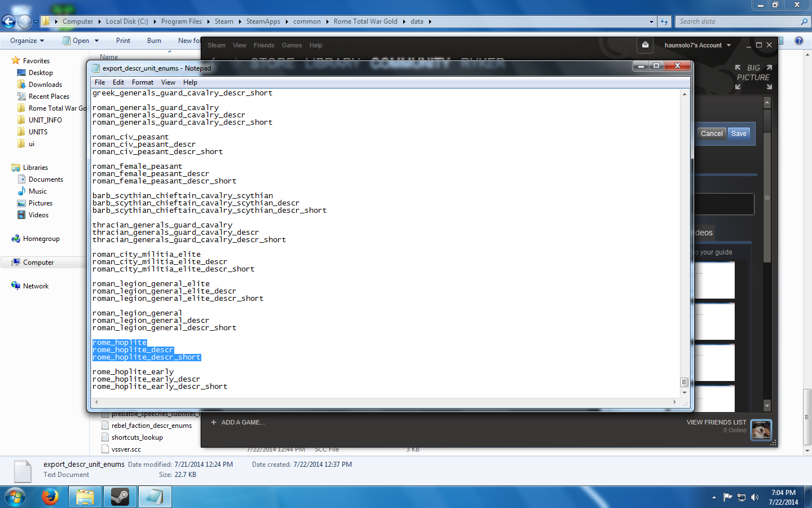Switch to Windows Explorer taskbar icon

pos(85,497)
